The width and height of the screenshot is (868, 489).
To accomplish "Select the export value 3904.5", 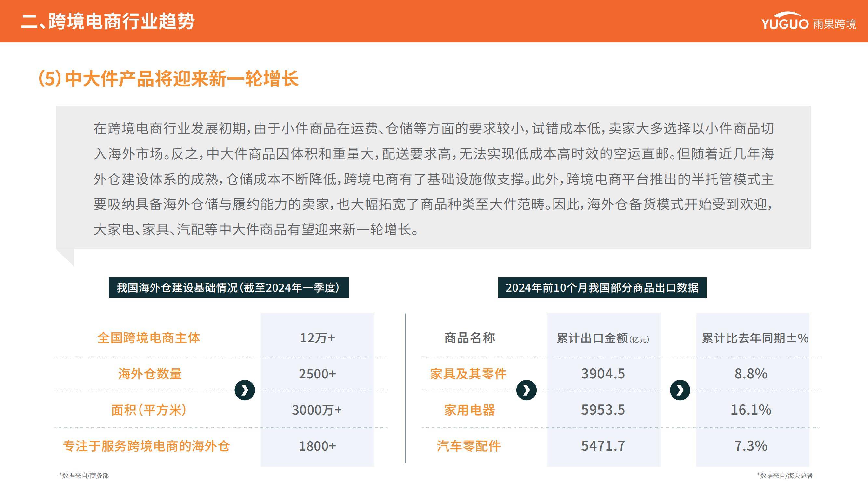I will (x=603, y=374).
